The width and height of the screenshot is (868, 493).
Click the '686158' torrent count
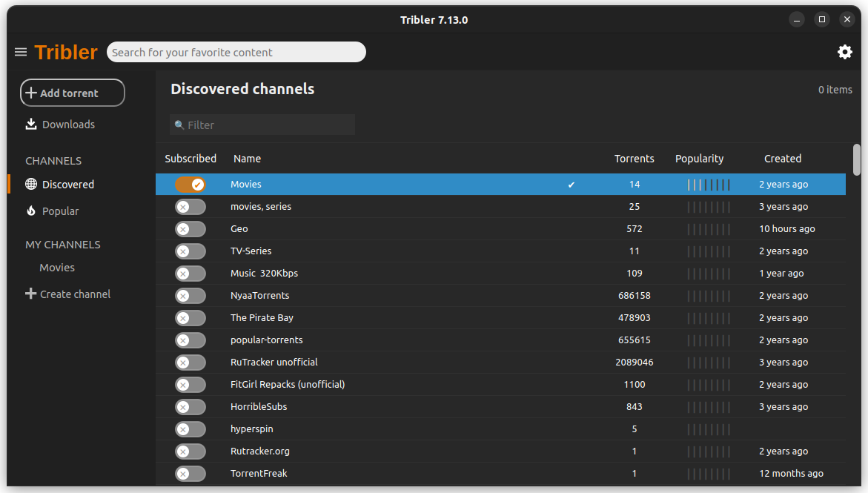(635, 296)
